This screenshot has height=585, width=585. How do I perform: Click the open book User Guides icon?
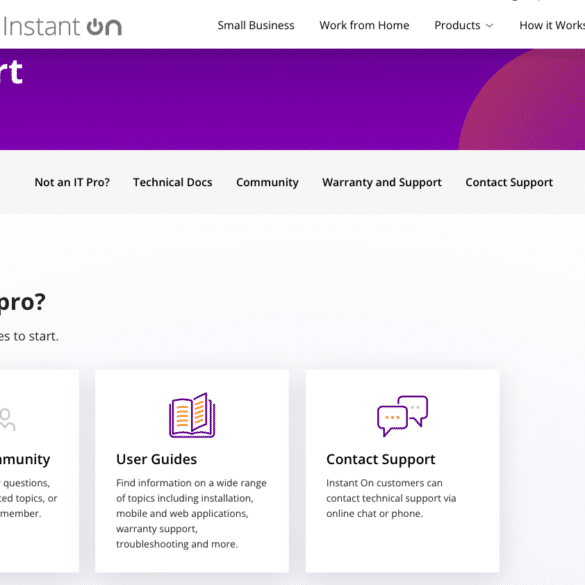pos(192,415)
